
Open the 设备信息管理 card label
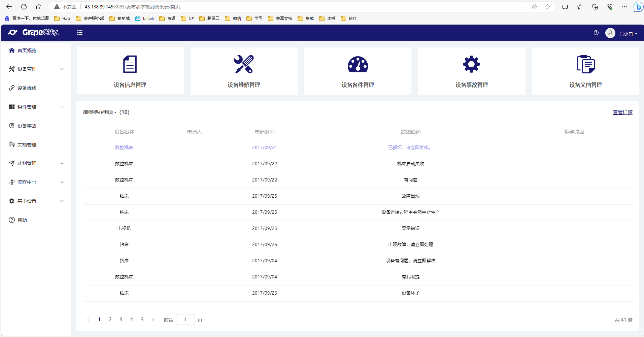click(x=130, y=85)
